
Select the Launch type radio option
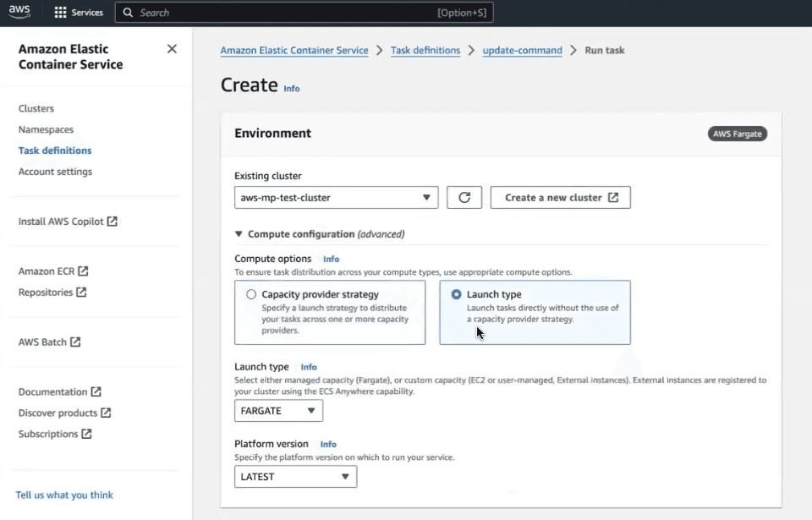457,294
